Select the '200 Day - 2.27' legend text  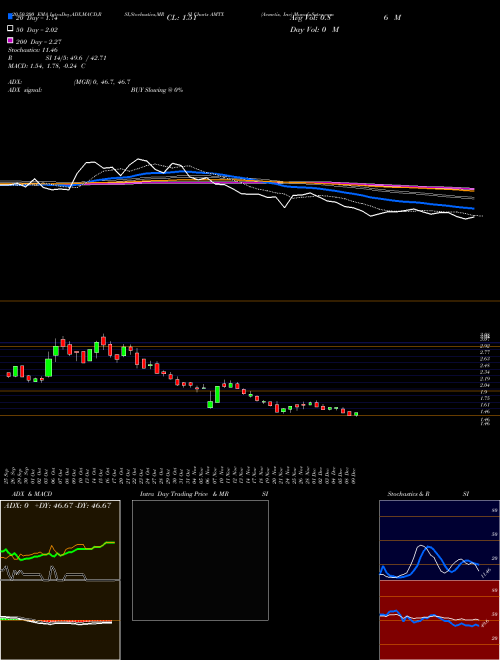click(39, 42)
